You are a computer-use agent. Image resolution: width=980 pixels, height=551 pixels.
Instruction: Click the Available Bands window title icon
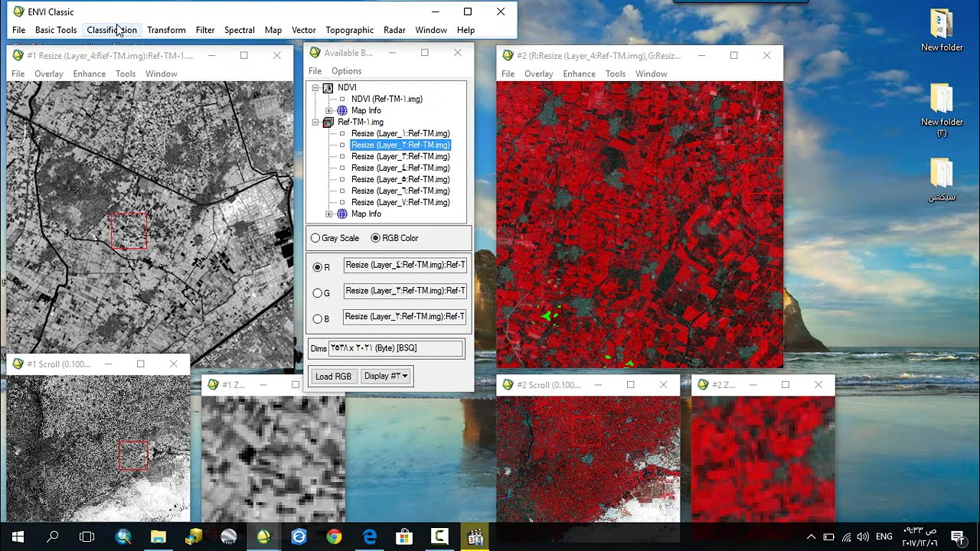tap(315, 53)
